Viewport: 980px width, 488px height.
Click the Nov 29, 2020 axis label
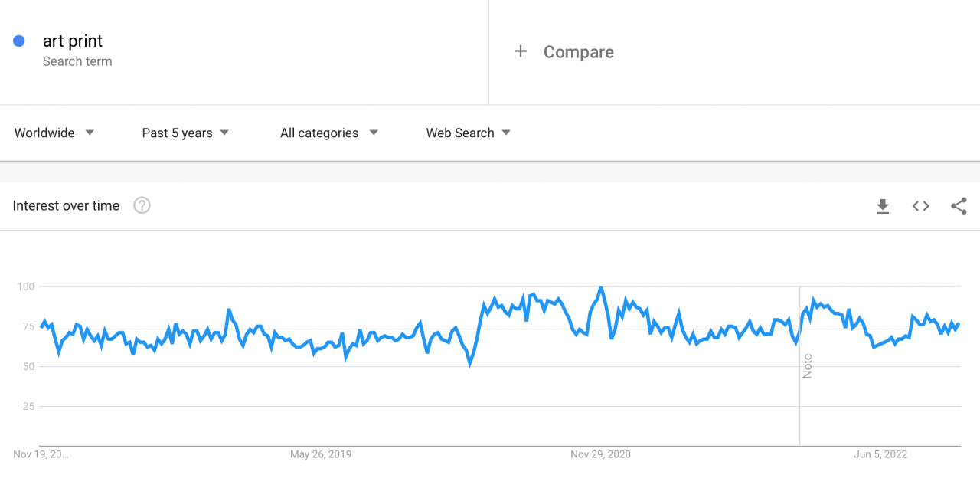pyautogui.click(x=600, y=454)
